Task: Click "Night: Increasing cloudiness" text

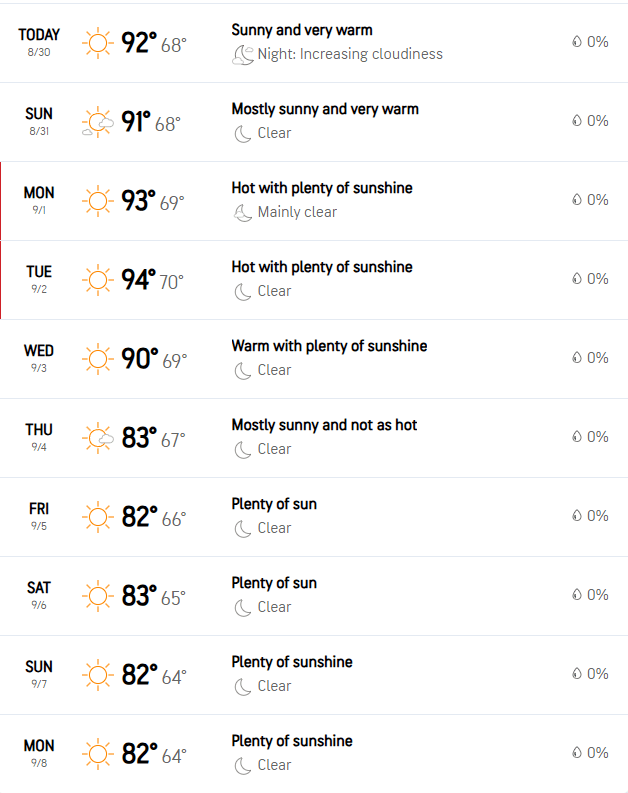Action: (x=350, y=54)
